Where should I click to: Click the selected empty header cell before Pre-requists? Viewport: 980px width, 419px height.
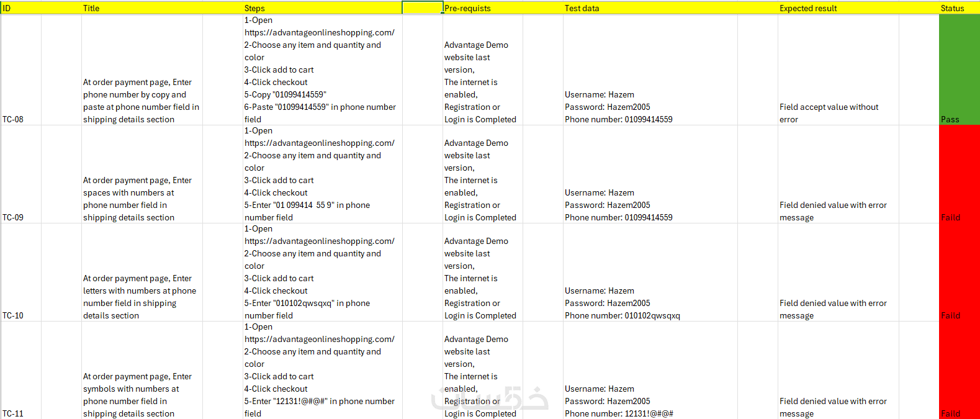422,8
